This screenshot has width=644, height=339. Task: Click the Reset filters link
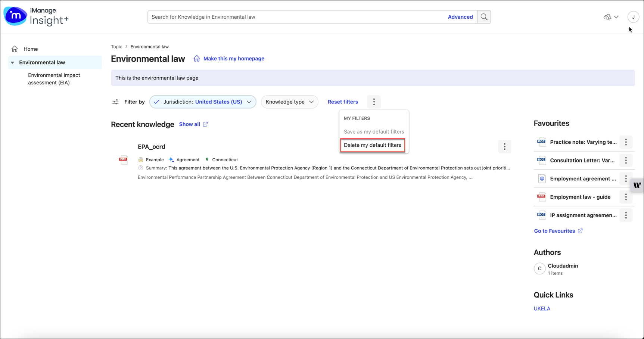[343, 102]
